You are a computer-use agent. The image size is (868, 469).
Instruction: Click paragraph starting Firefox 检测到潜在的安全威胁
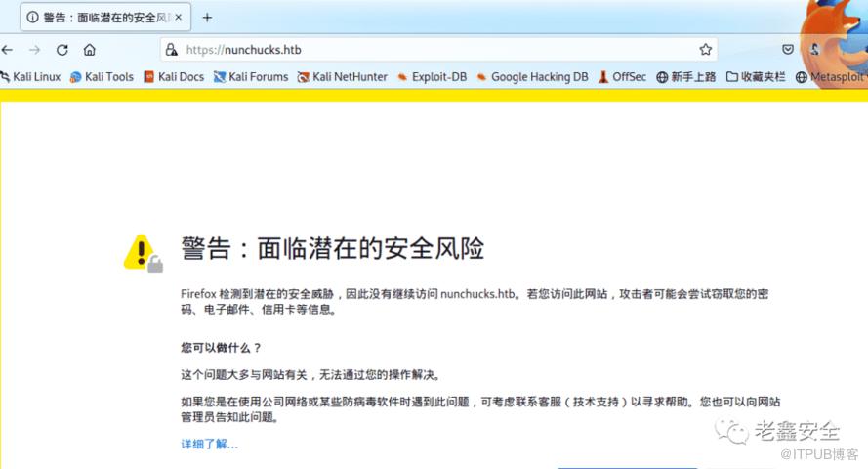click(x=475, y=302)
